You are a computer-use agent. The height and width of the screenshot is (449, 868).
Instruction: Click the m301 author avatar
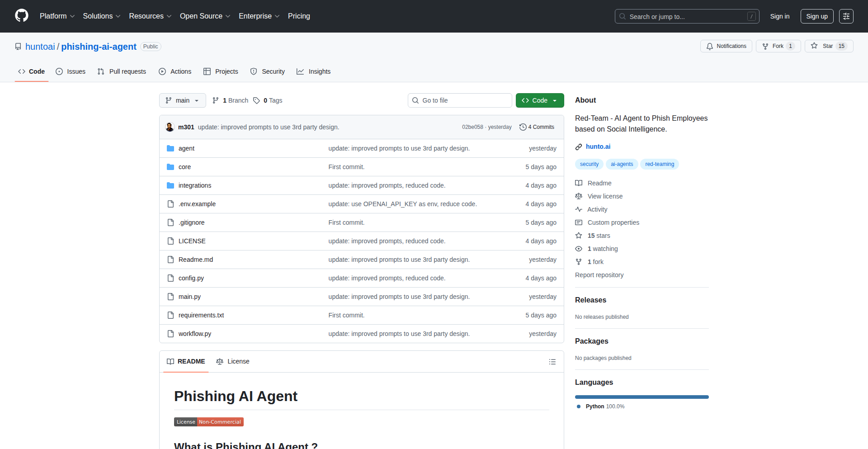coord(170,127)
